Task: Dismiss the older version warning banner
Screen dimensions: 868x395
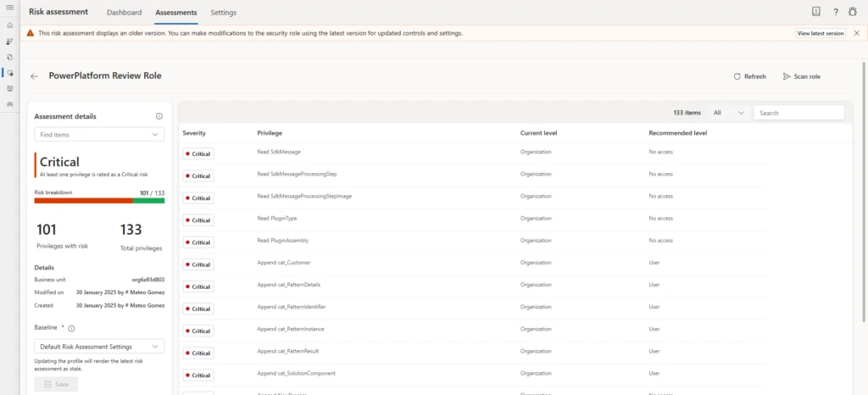Action: coord(856,33)
